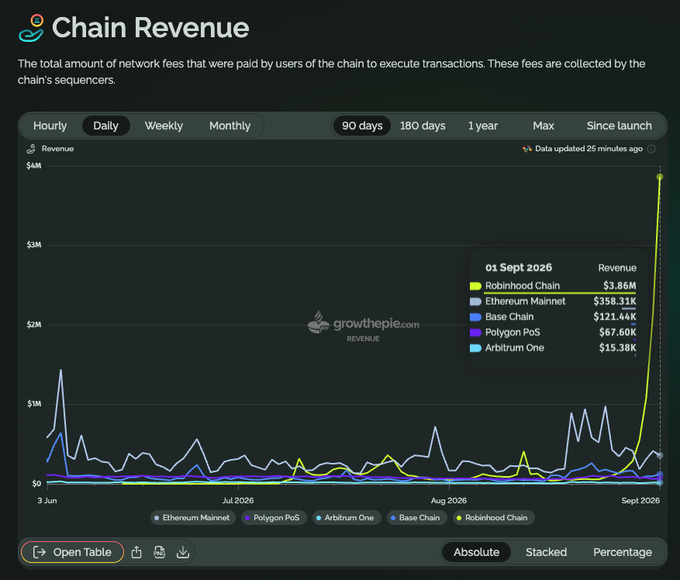680x580 pixels.
Task: Click the '$4M' y-axis label
Action: coord(33,166)
